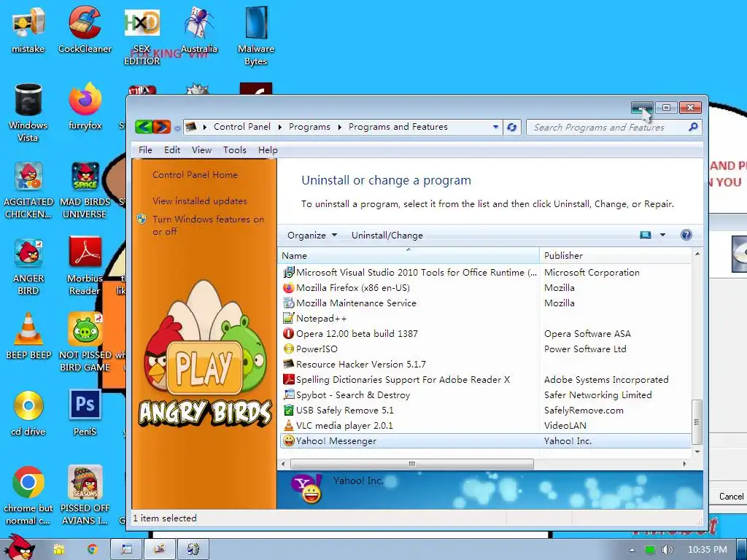The image size is (747, 560).
Task: Click the Uninstall/Change button
Action: (x=387, y=236)
